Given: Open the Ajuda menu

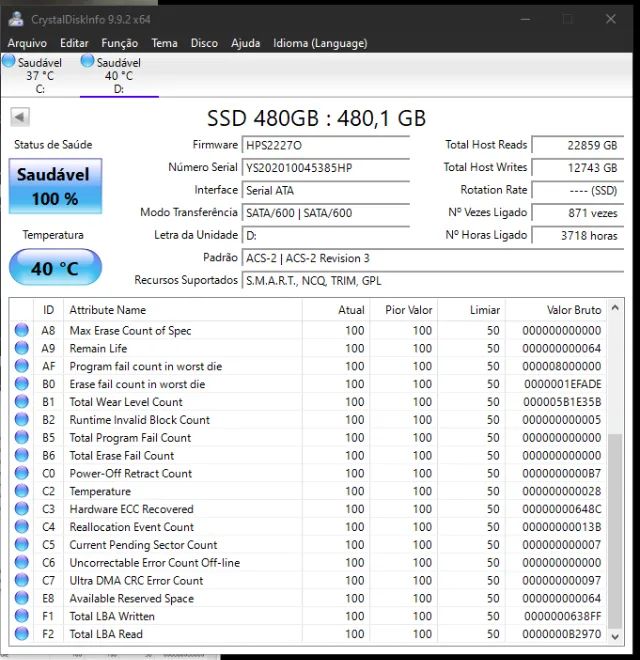Looking at the screenshot, I should click(x=245, y=43).
